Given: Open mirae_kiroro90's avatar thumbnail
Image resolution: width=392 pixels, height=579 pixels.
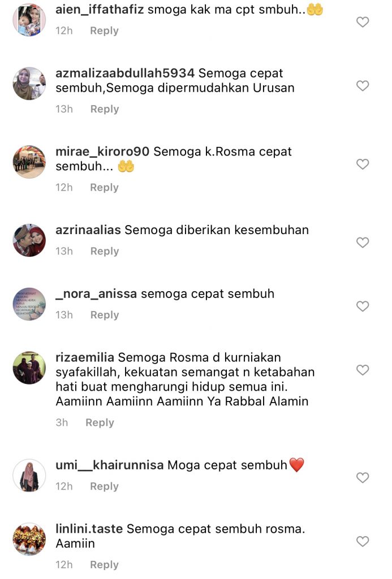Looking at the screenshot, I should pos(29,162).
